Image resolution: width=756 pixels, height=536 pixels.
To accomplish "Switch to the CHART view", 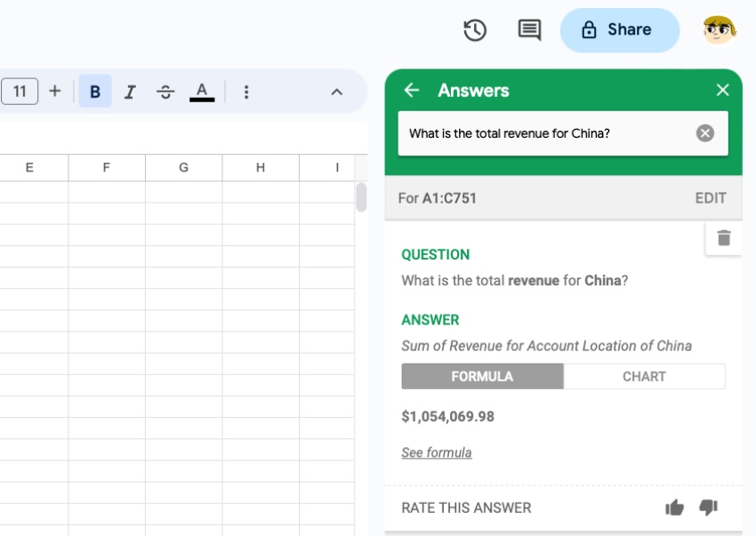I will tap(644, 376).
